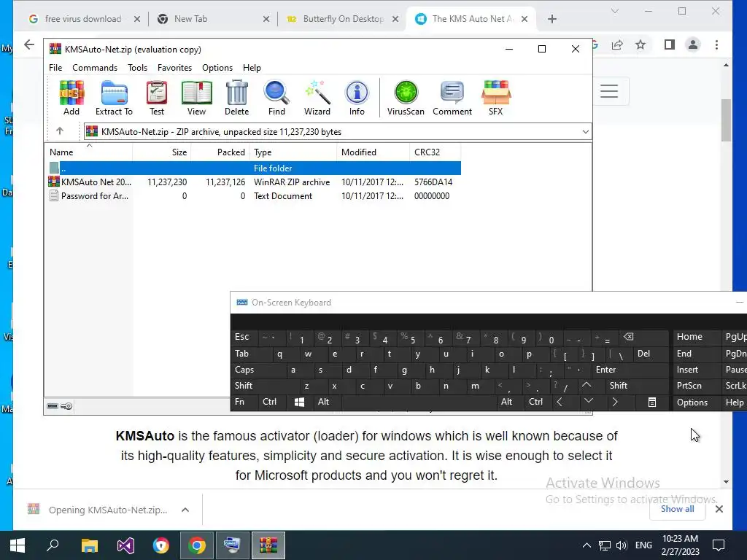This screenshot has height=560, width=747.
Task: Open the Favorites menu
Action: click(x=174, y=68)
